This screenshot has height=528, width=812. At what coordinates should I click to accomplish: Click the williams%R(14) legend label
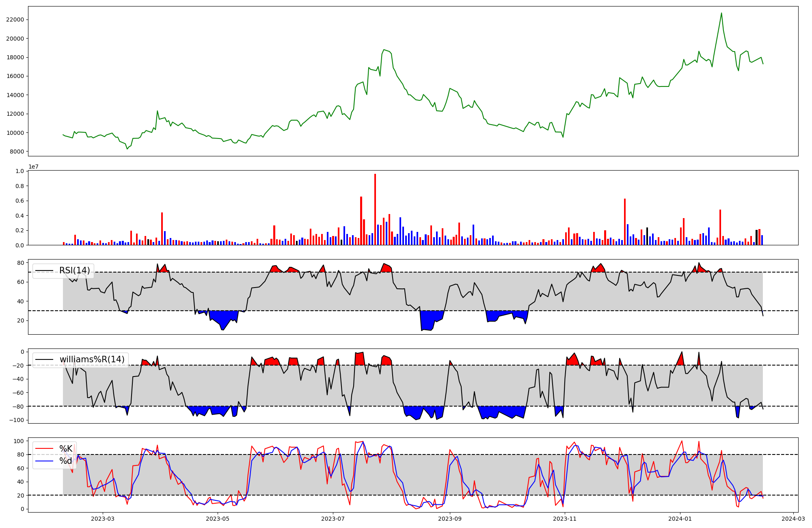coord(92,359)
